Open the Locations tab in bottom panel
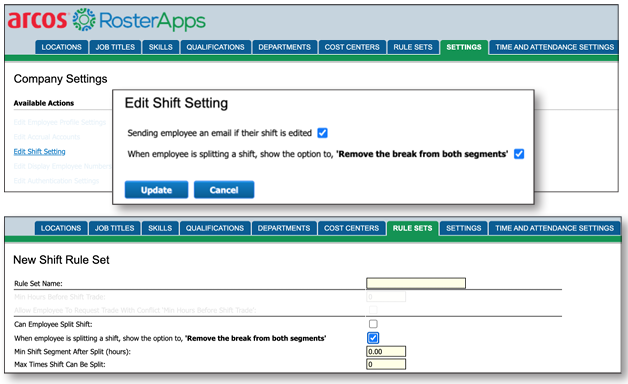Screen dimensions: 628x384 pos(61,228)
